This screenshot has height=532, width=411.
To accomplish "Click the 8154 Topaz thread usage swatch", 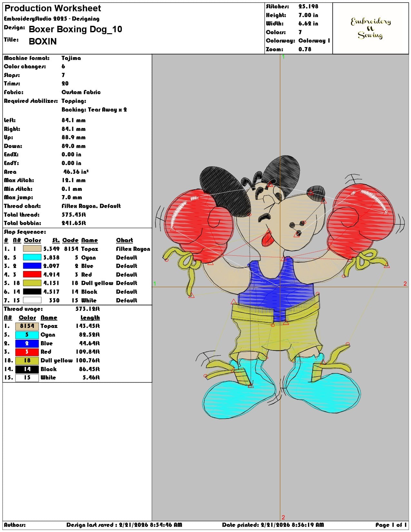I will [x=27, y=326].
